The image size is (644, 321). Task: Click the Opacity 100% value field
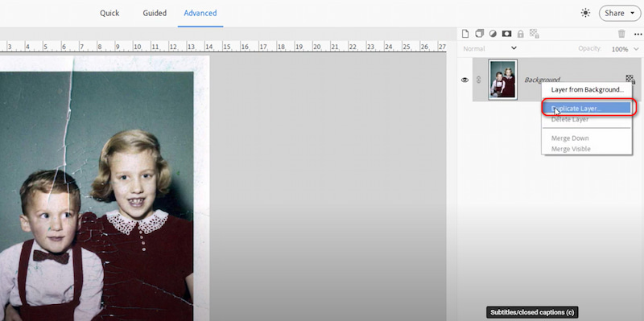pyautogui.click(x=619, y=49)
